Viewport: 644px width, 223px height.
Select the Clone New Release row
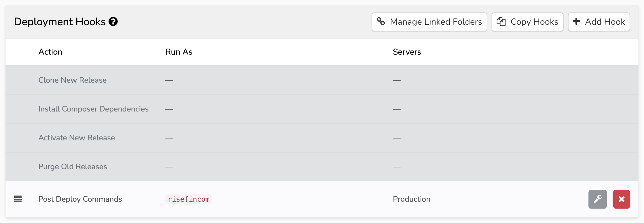[x=72, y=80]
